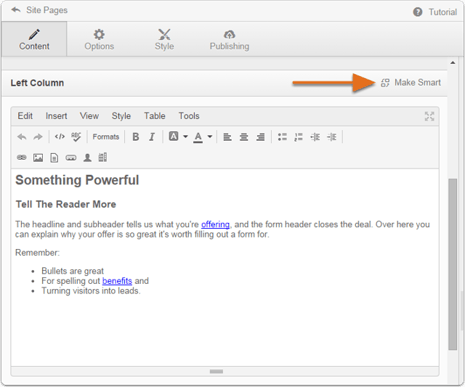The width and height of the screenshot is (465, 387).
Task: Open the Insert menu
Action: pos(56,116)
